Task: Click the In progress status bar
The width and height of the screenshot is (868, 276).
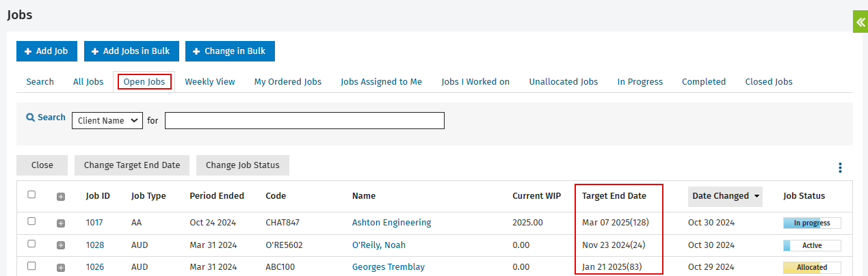Action: pyautogui.click(x=812, y=223)
